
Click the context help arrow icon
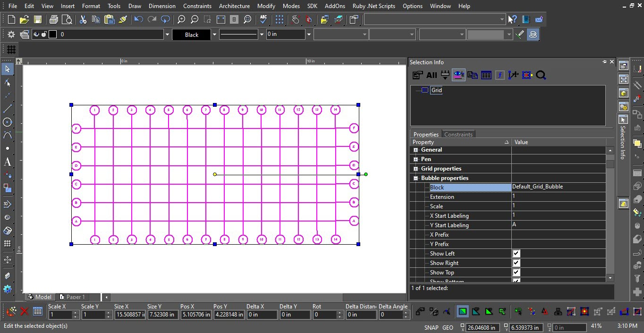tap(513, 19)
